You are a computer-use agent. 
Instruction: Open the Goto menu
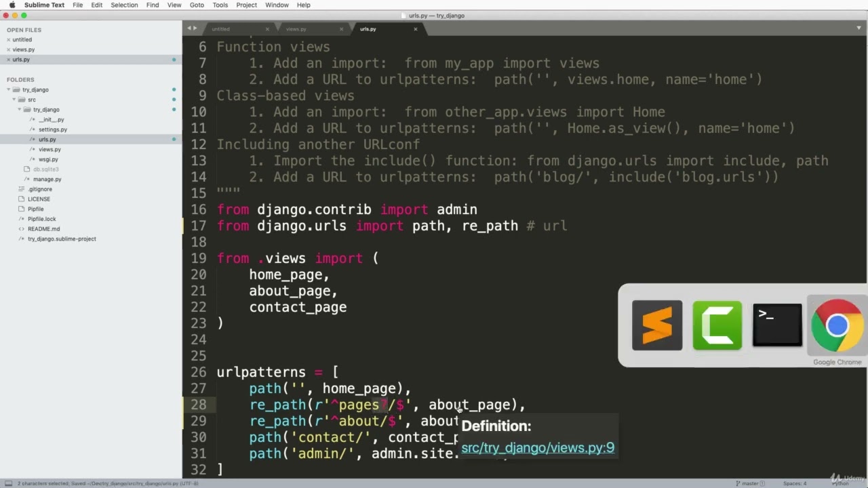click(x=197, y=5)
